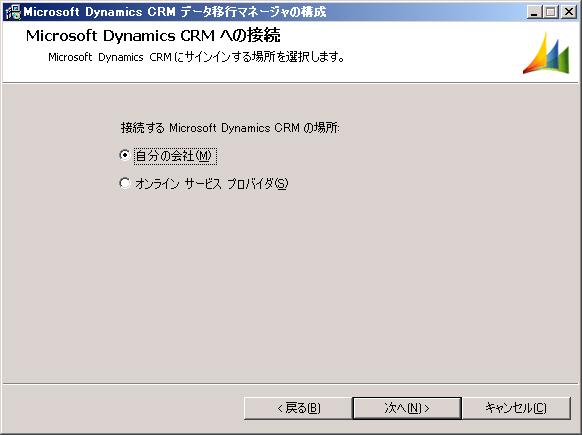Cancel setup with the キャンセル(C) button
Screen dimensions: 582x435
[516, 408]
